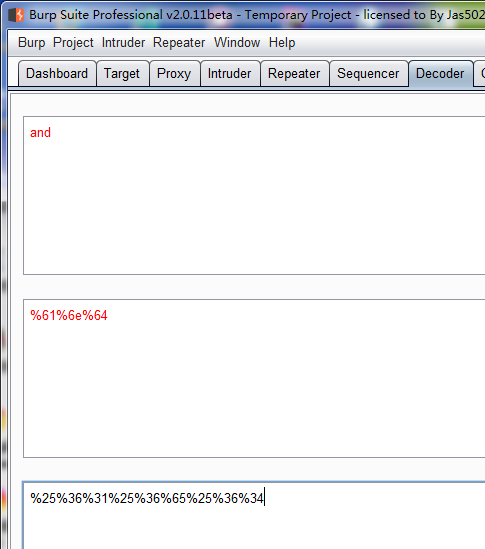Select the Intruder tab in the tab row

pyautogui.click(x=230, y=74)
